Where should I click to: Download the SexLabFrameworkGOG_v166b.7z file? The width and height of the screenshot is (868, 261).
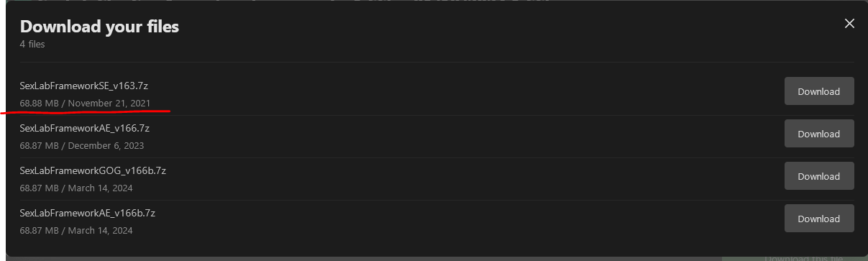coord(819,176)
